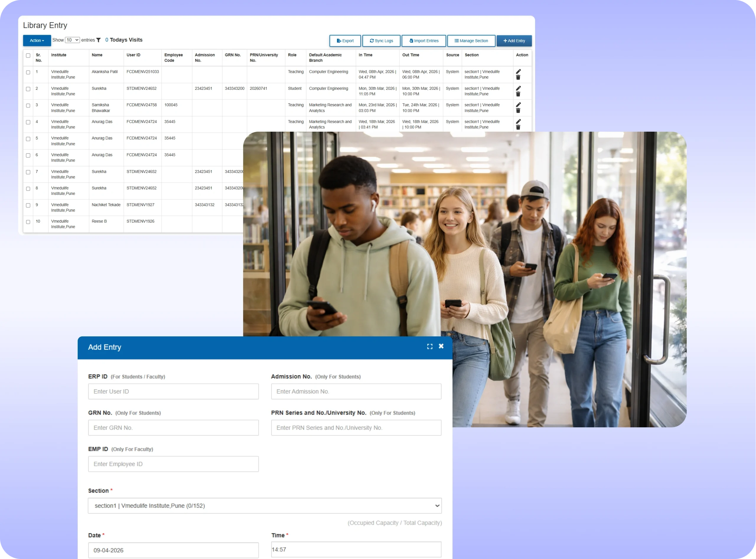Open Manage Section
Viewport: 756px width, 559px height.
[x=471, y=41]
